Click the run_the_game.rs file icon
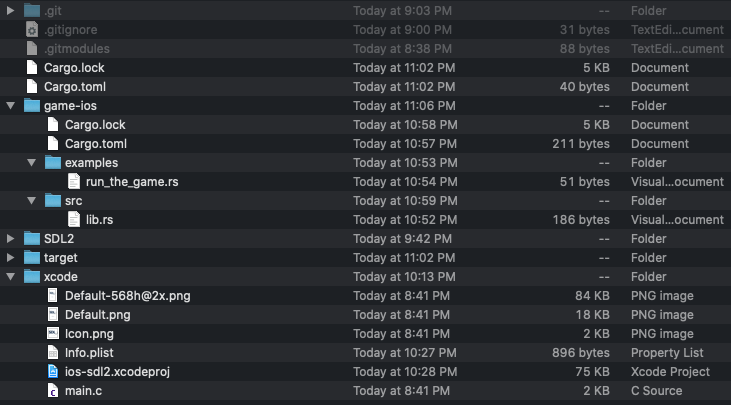The width and height of the screenshot is (731, 405). tap(74, 182)
